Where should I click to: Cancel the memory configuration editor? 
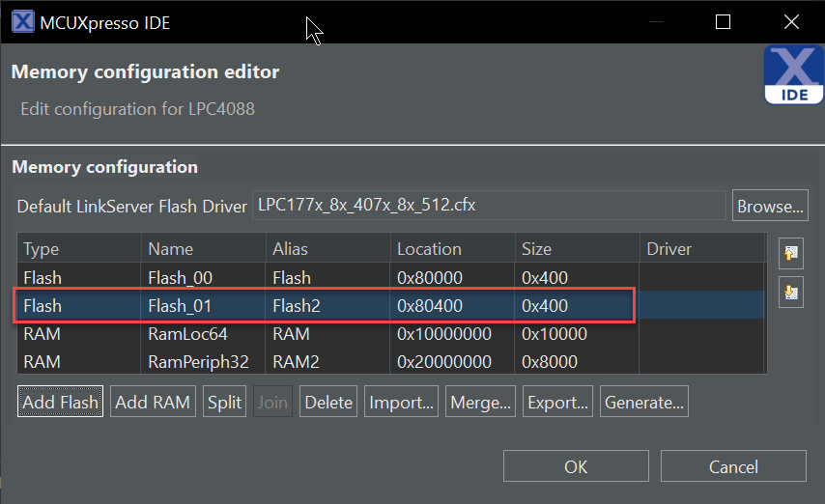coord(733,466)
